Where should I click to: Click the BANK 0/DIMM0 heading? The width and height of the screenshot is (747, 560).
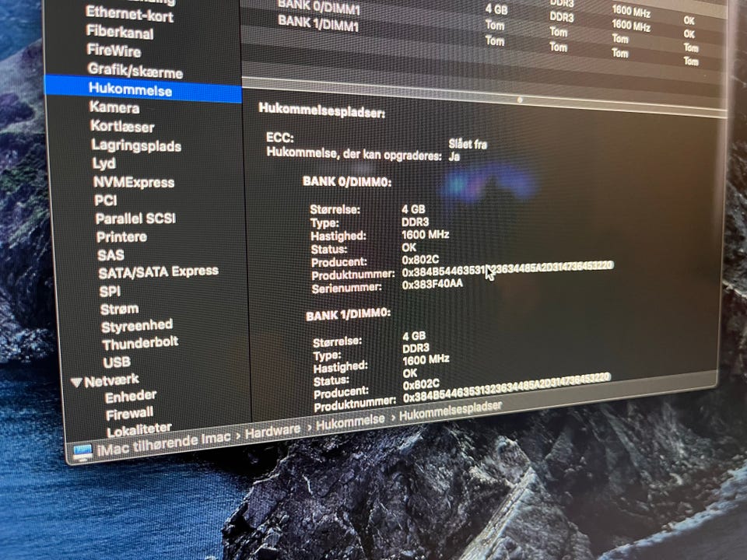pos(347,181)
